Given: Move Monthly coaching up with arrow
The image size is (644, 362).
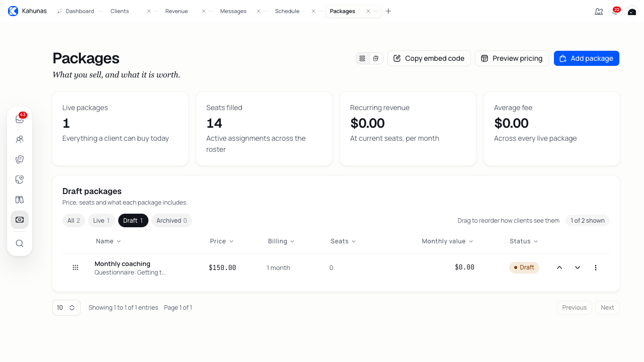Looking at the screenshot, I should tap(559, 267).
